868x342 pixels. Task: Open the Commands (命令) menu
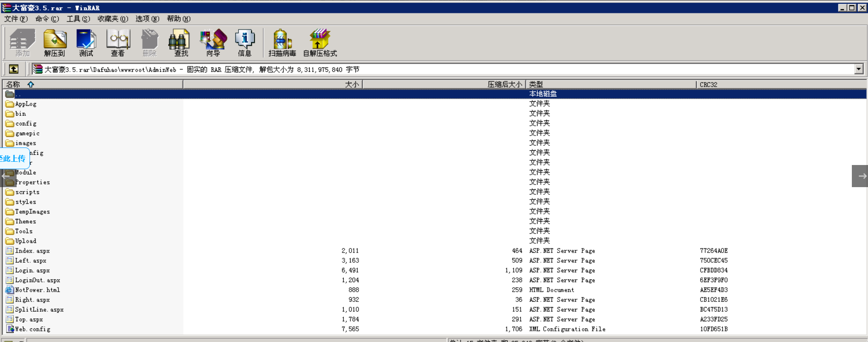(47, 19)
